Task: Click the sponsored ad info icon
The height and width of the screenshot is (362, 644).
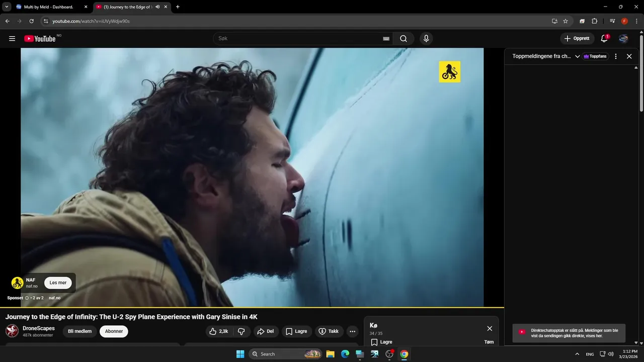Action: pos(27,298)
